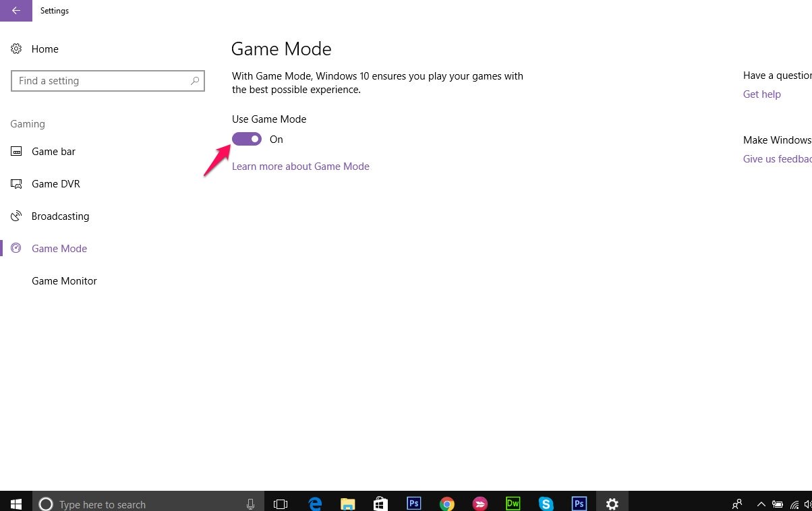Click the Cortana circle icon
Image resolution: width=812 pixels, height=511 pixels.
click(46, 504)
